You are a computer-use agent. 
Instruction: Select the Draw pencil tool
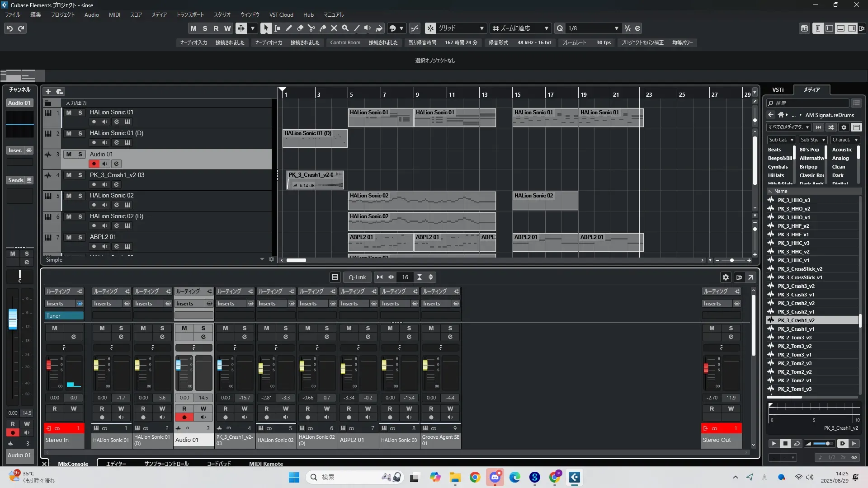tap(289, 28)
